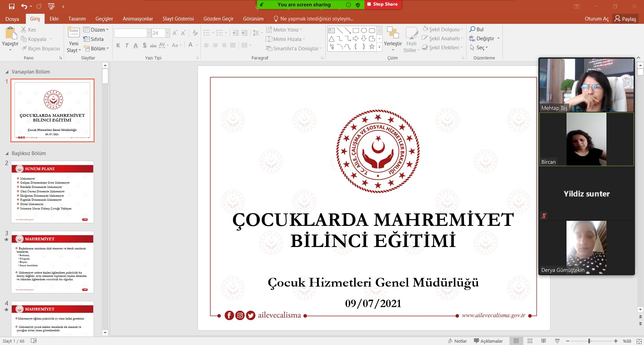644x345 pixels.
Task: Toggle Normal view in status bar
Action: [x=516, y=341]
